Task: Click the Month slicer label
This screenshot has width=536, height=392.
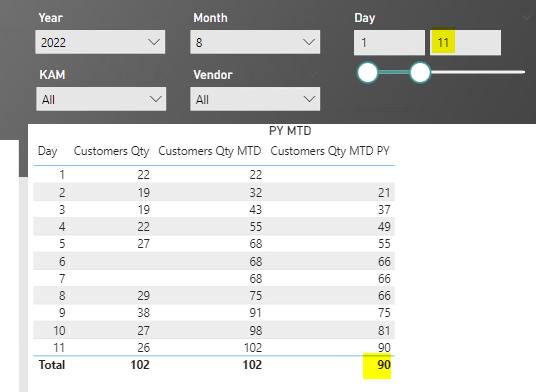Action: click(210, 18)
